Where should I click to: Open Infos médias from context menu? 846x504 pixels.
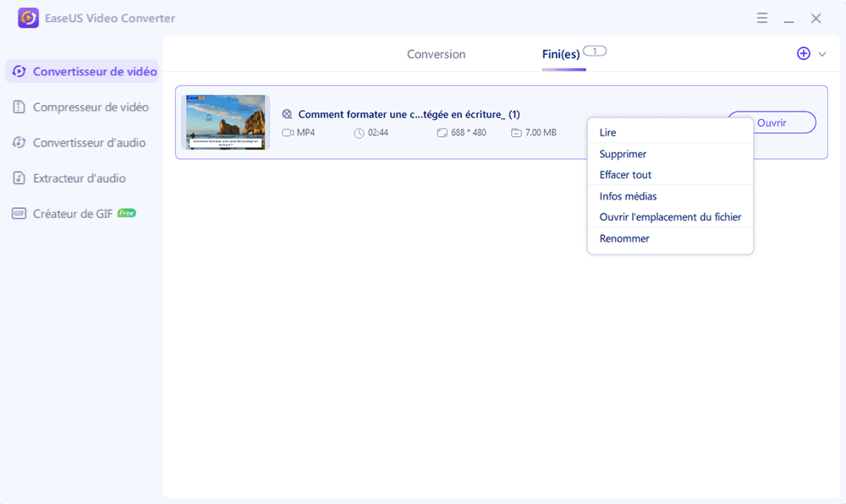(628, 196)
